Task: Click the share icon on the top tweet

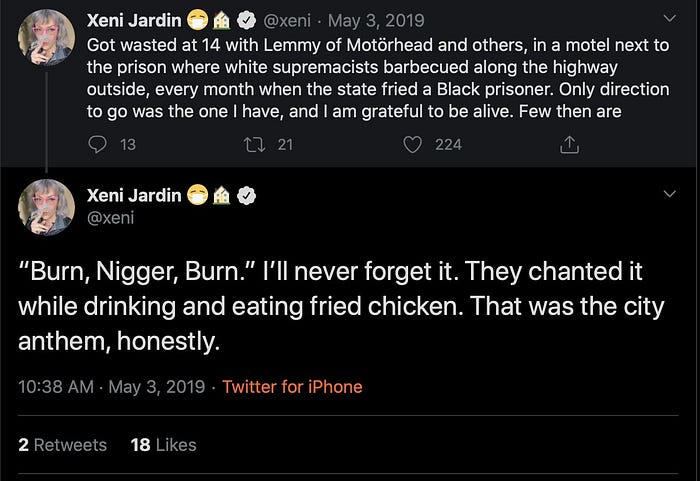Action: [x=569, y=144]
